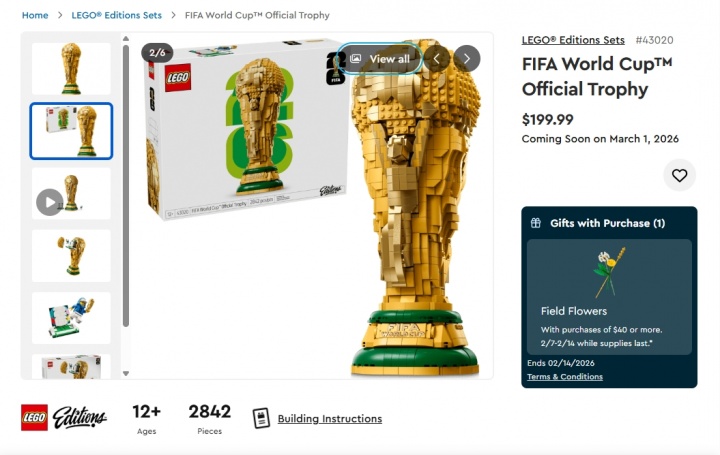Click the image icon in View all button
Screen dimensions: 720x455
355,59
